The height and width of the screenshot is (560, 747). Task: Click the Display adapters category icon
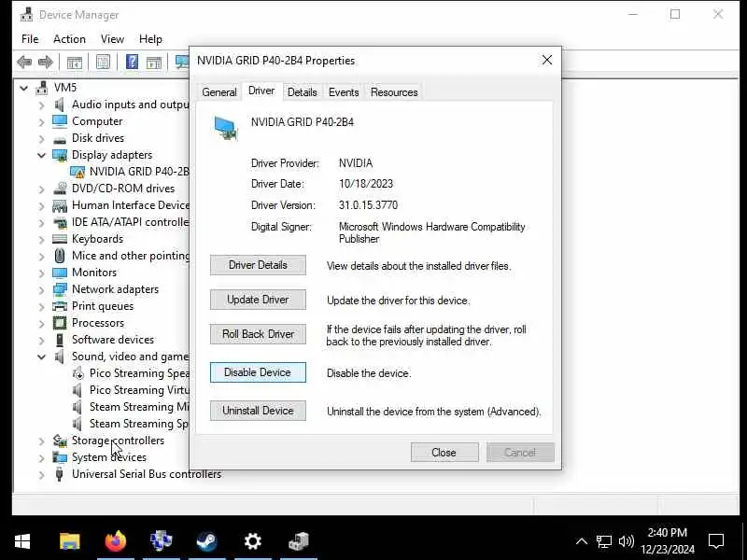pyautogui.click(x=60, y=155)
